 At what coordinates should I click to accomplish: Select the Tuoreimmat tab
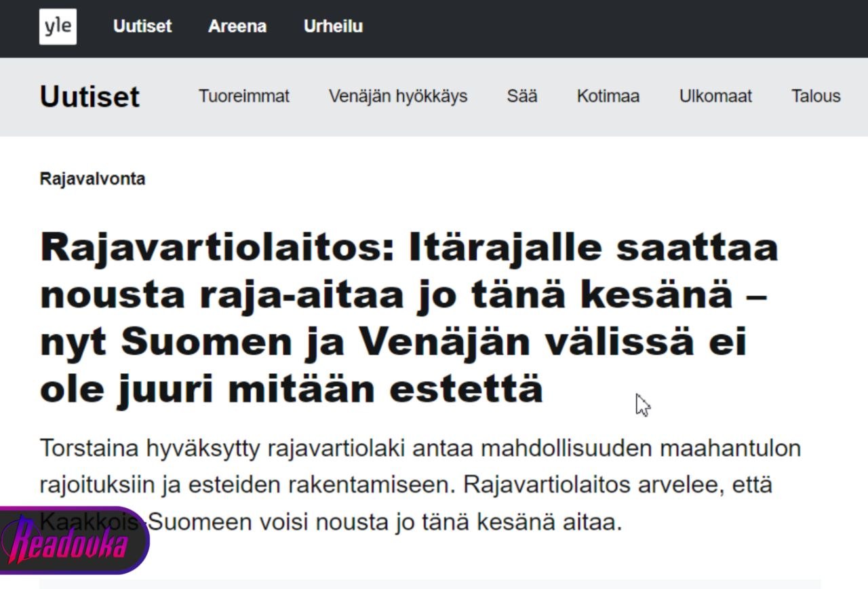[x=244, y=96]
